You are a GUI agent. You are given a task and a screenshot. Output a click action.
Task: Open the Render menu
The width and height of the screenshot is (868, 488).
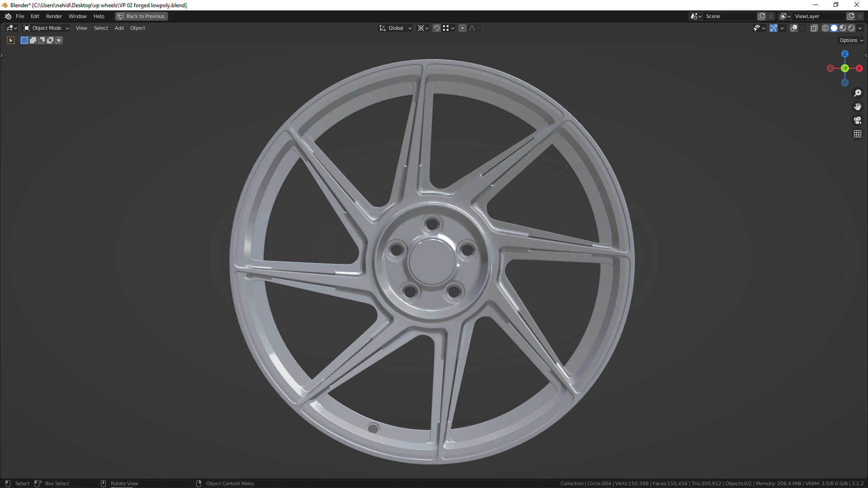[x=54, y=16]
